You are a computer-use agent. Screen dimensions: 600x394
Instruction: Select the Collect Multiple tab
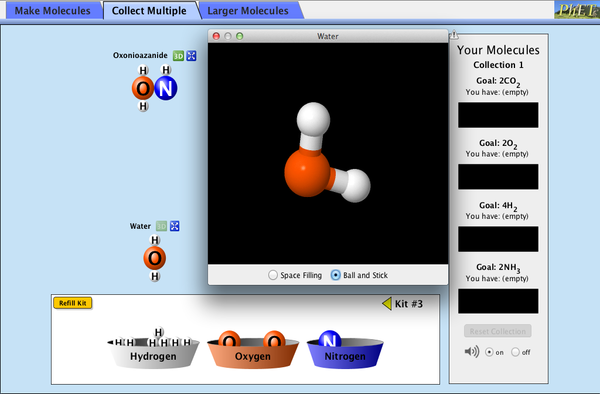click(x=149, y=11)
